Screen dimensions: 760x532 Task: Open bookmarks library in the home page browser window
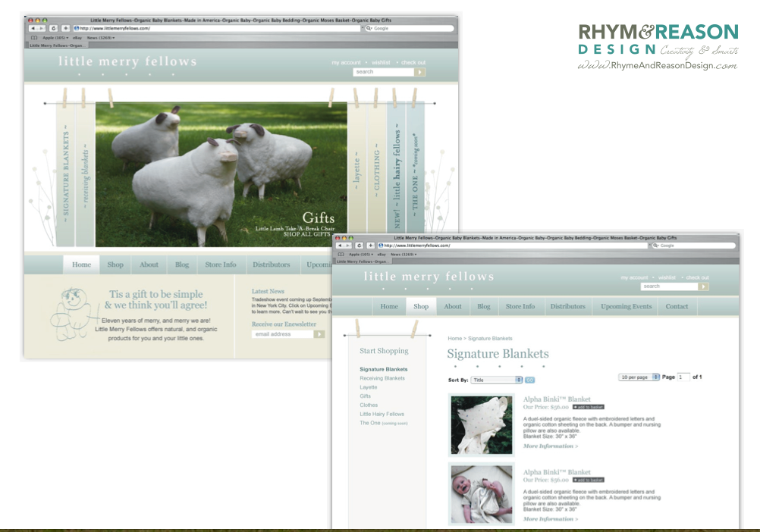click(x=34, y=38)
